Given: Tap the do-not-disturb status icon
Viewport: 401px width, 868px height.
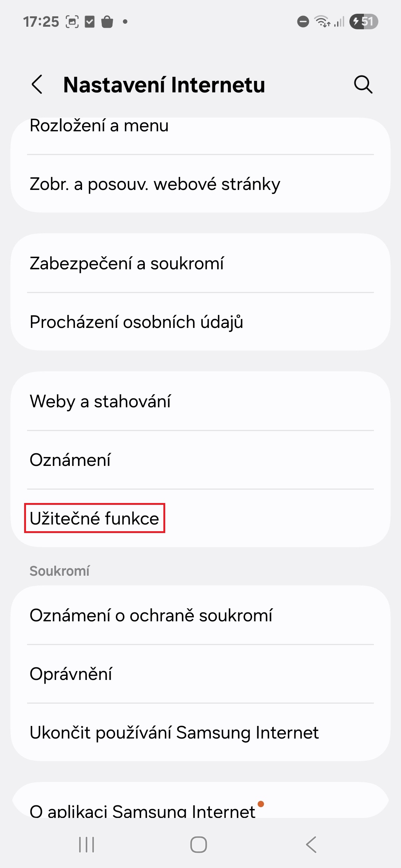Looking at the screenshot, I should pos(303,22).
